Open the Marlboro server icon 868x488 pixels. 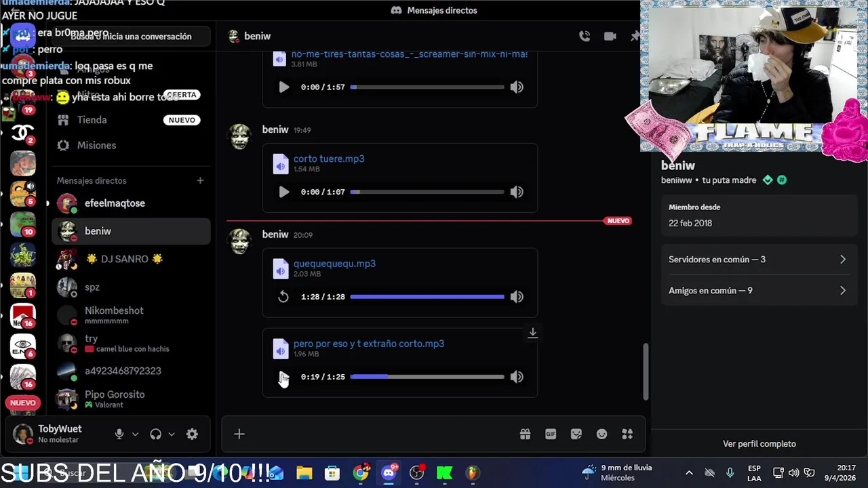(22, 316)
